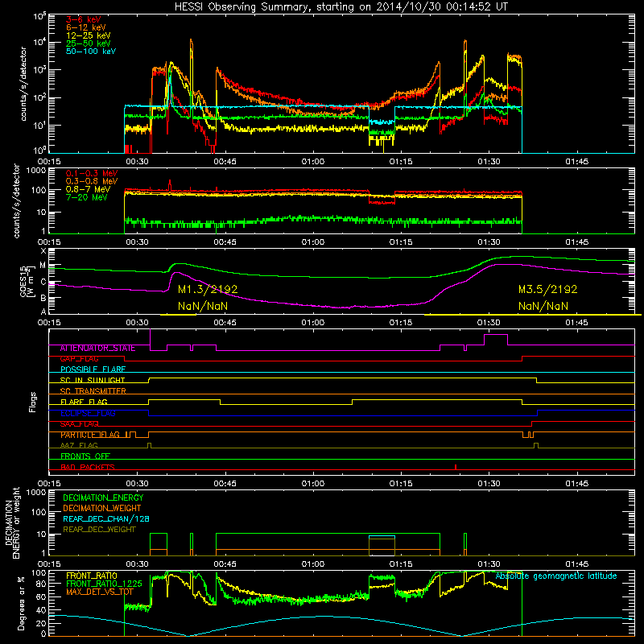This screenshot has width=644, height=644.
Task: Click the SC_TRANSMITTER flag label
Action: [93, 391]
